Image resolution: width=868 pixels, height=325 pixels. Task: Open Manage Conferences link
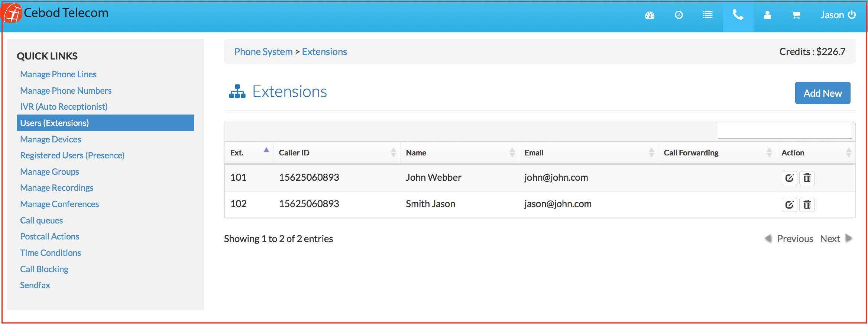[59, 204]
